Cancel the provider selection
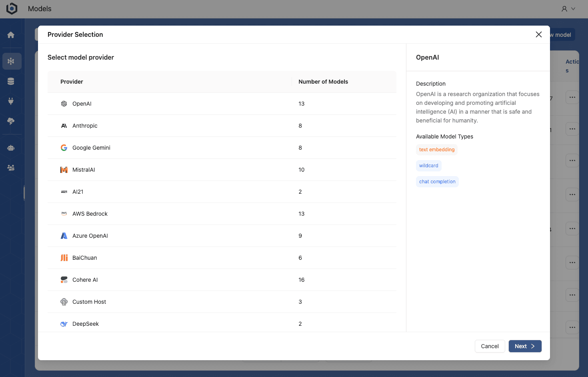 click(490, 346)
